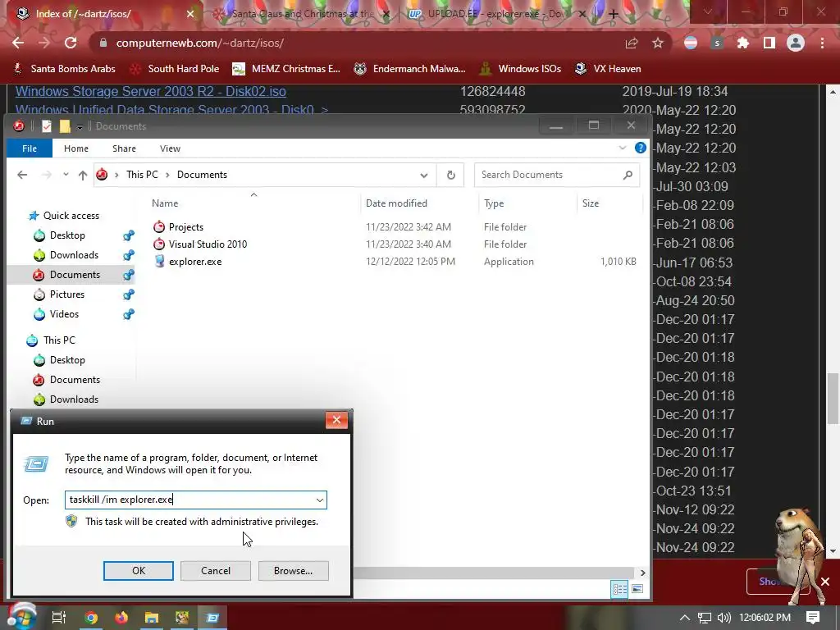This screenshot has width=840, height=630.
Task: Click the back arrow in Explorer
Action: (x=22, y=175)
